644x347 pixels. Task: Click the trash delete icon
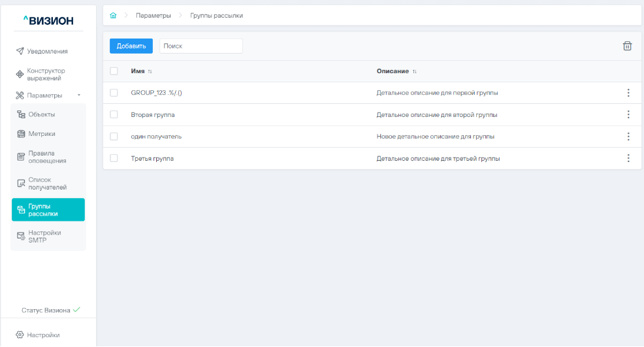(627, 46)
